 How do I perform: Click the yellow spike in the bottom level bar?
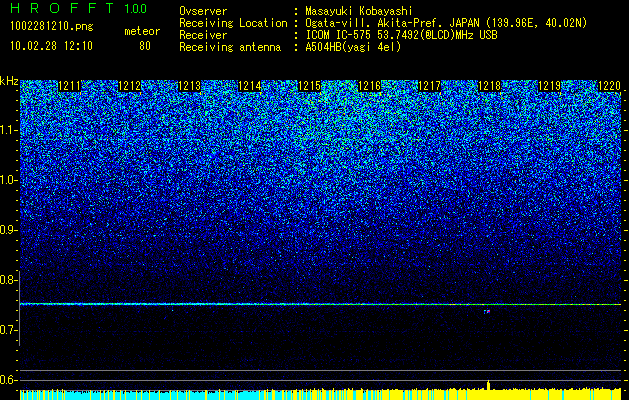pos(488,384)
